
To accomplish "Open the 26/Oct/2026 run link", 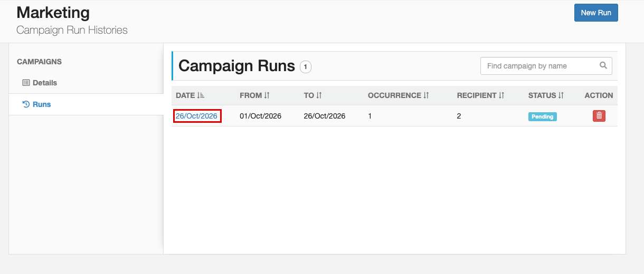I will point(196,116).
